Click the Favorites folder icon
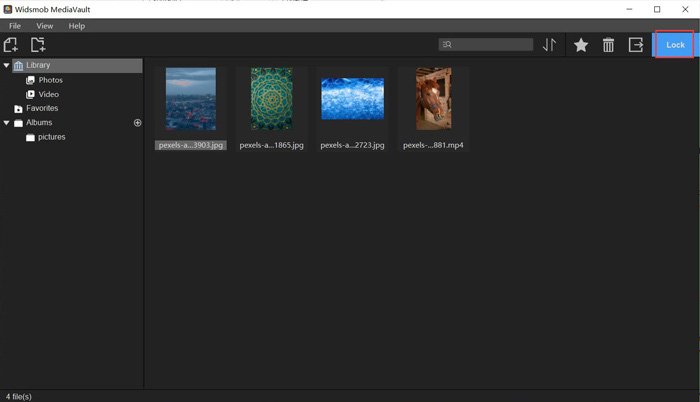Viewport: 700px width, 402px height. click(x=18, y=109)
